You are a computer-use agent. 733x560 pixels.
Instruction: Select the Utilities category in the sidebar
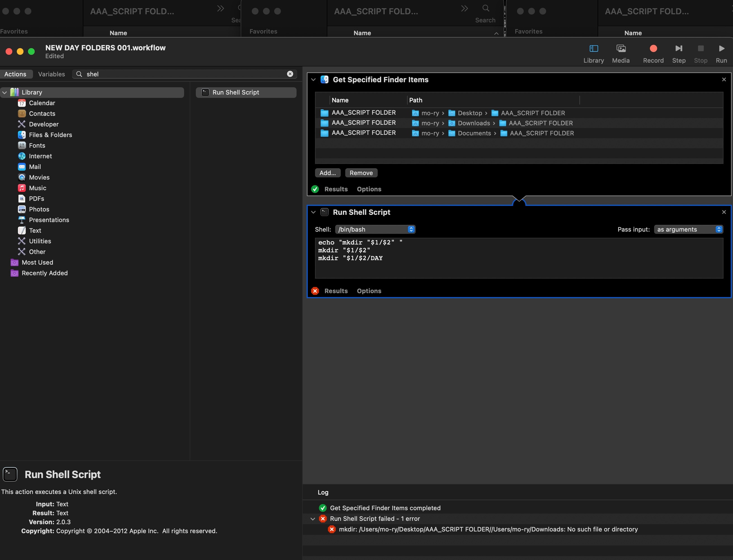click(x=40, y=241)
